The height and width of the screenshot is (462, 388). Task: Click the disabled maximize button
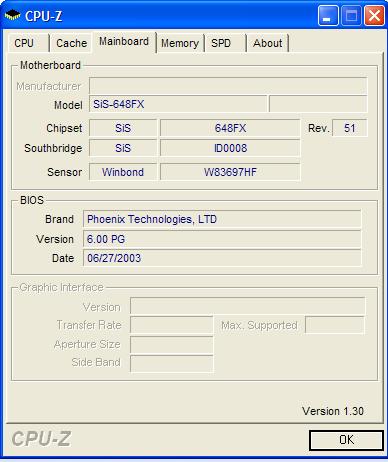[x=351, y=15]
